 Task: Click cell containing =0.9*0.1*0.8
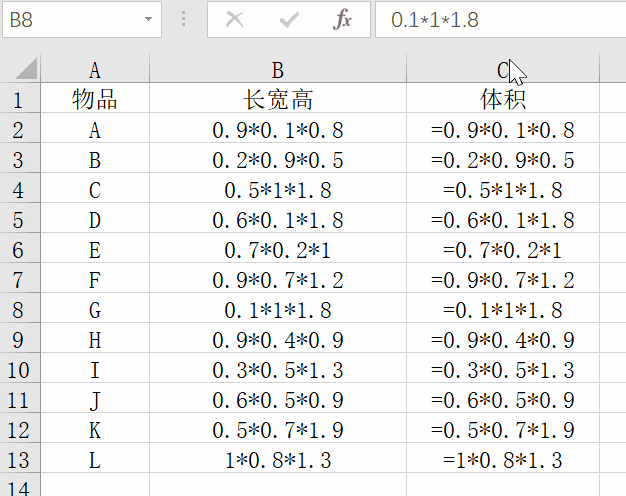pos(503,128)
